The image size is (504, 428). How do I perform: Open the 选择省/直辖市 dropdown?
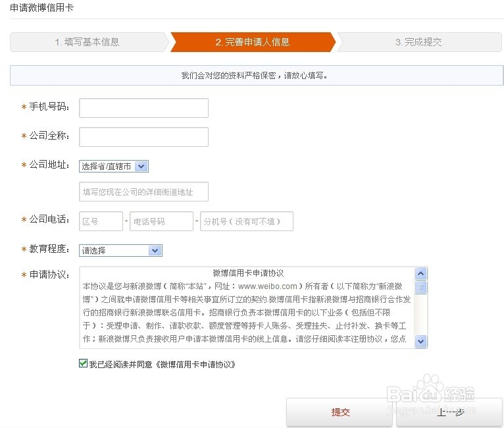click(114, 166)
